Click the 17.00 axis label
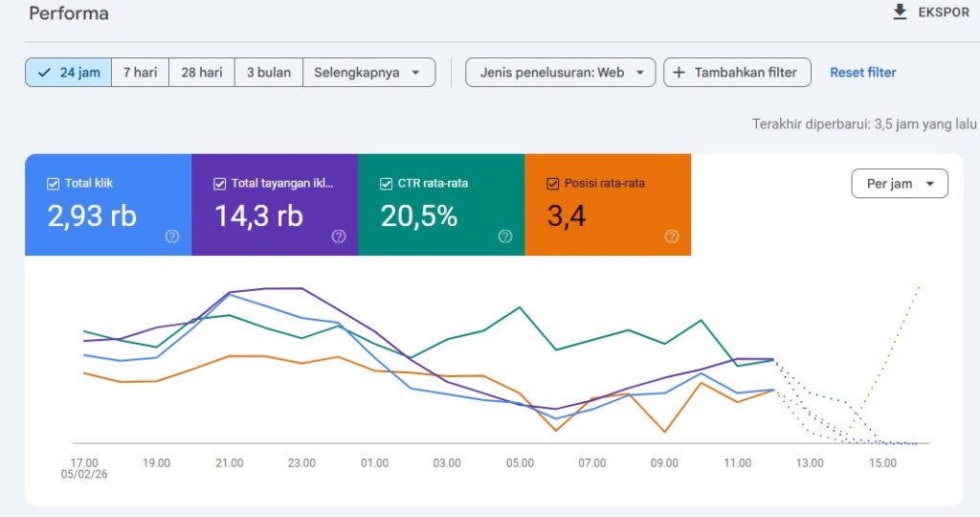This screenshot has width=980, height=517. 84,463
